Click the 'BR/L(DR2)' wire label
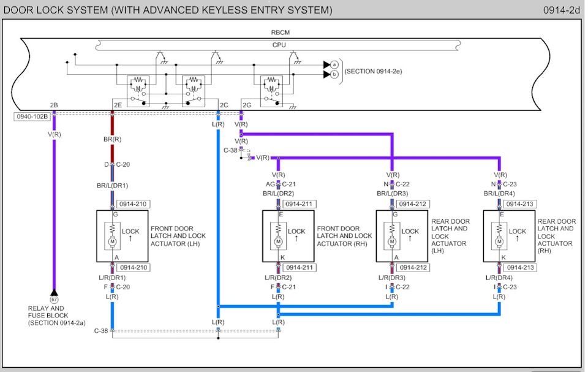This screenshot has height=372, width=588. (x=278, y=194)
